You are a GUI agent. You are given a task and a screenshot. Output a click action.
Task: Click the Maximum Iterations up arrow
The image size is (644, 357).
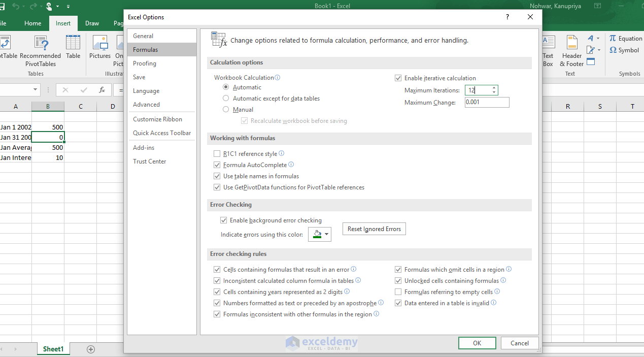point(493,87)
